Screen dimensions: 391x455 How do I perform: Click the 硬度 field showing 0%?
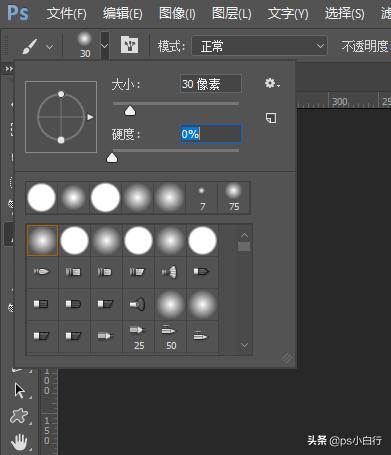click(210, 134)
